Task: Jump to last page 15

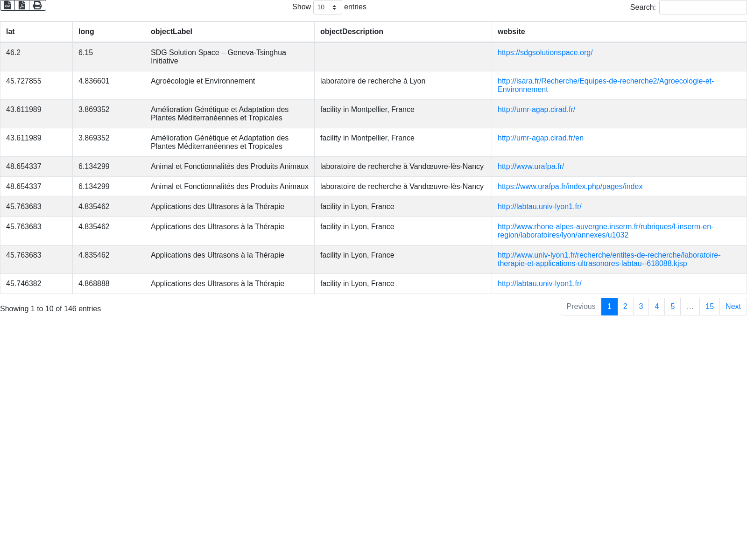Action: tap(709, 307)
